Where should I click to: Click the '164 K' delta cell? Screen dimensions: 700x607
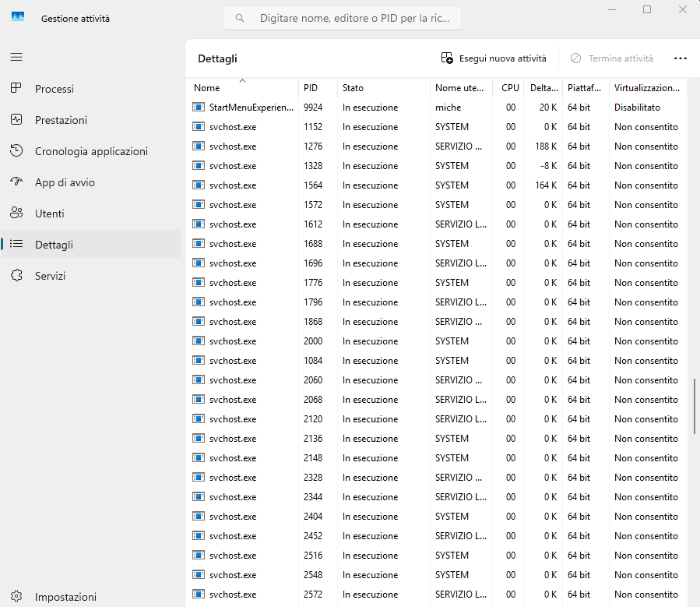(x=546, y=185)
